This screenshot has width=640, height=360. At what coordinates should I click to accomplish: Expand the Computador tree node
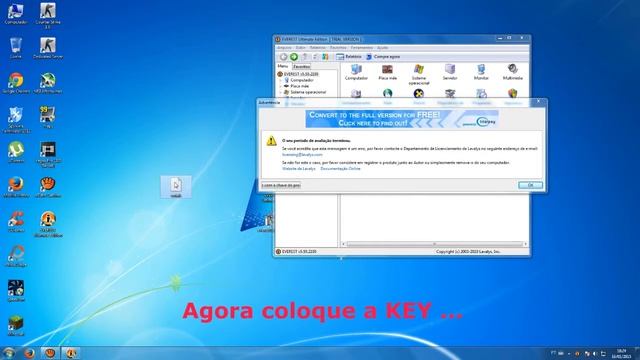(x=280, y=80)
